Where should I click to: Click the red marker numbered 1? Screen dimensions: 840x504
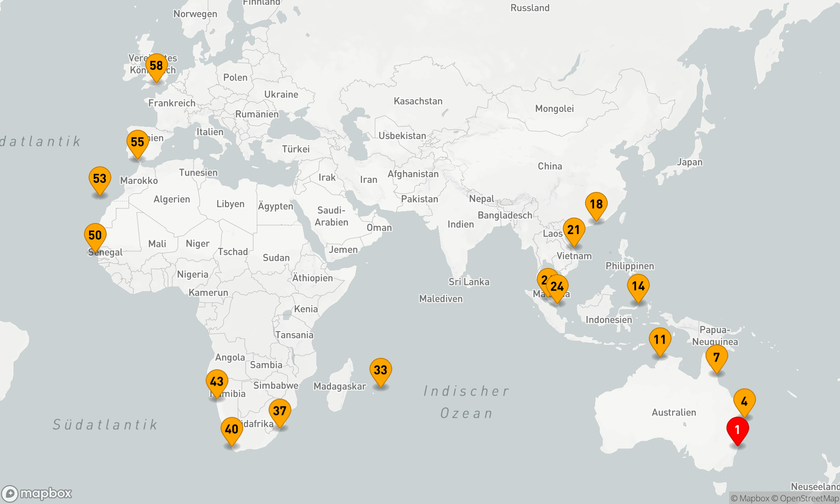coord(738,429)
